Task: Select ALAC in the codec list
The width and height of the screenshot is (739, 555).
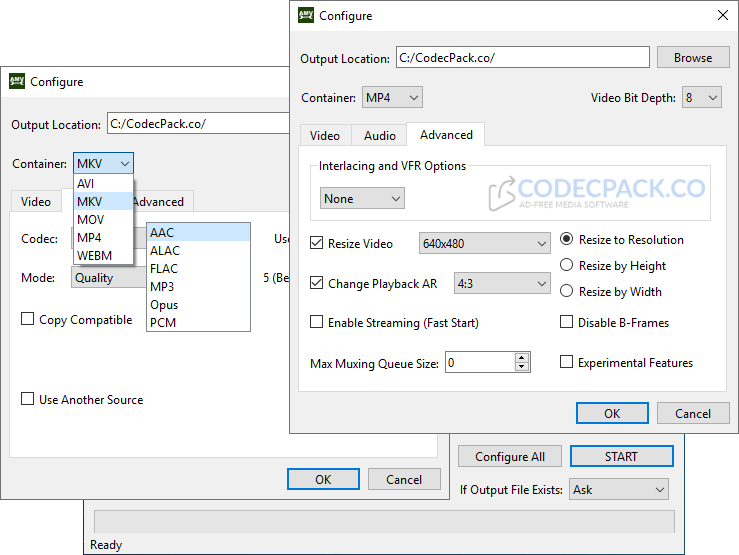Action: 198,250
